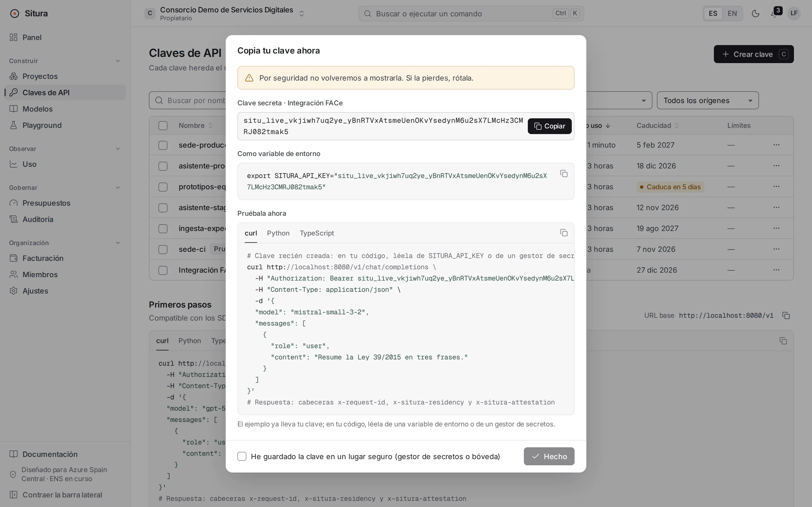This screenshot has height=507, width=812.
Task: Open the LF user avatar menu
Action: pyautogui.click(x=794, y=14)
